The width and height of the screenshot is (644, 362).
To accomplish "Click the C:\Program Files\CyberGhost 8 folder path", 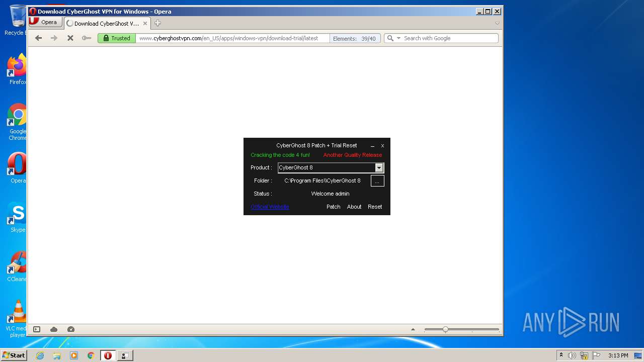I will (323, 180).
